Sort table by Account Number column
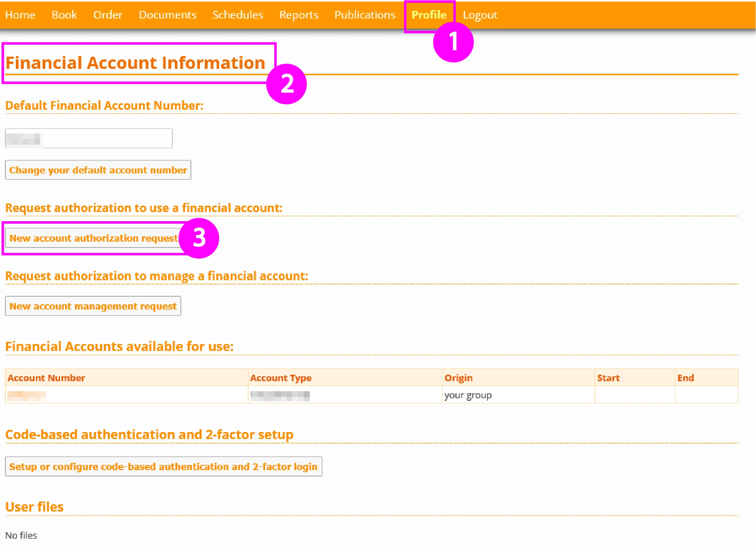The width and height of the screenshot is (756, 549). 47,378
